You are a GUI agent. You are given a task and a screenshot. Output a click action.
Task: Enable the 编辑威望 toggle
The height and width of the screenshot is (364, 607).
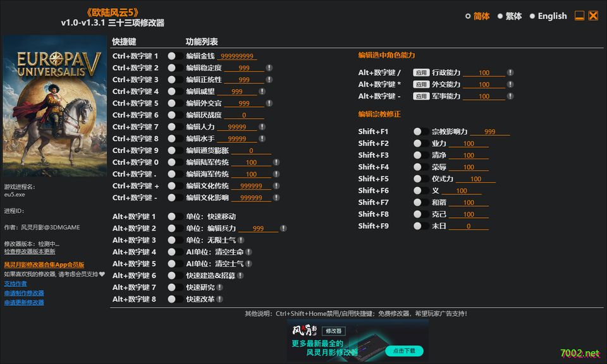coord(175,91)
